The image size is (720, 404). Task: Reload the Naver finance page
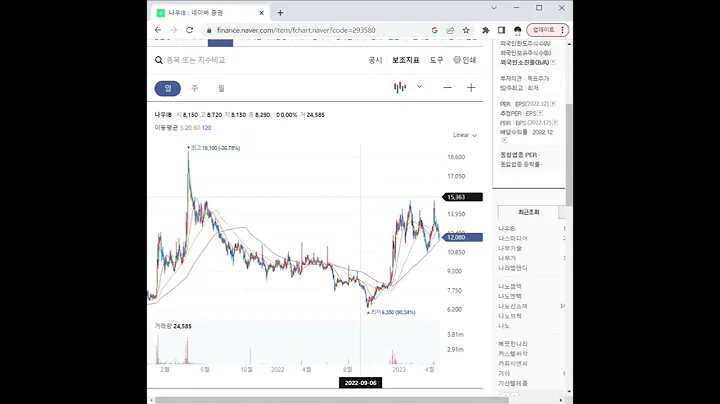pyautogui.click(x=189, y=30)
